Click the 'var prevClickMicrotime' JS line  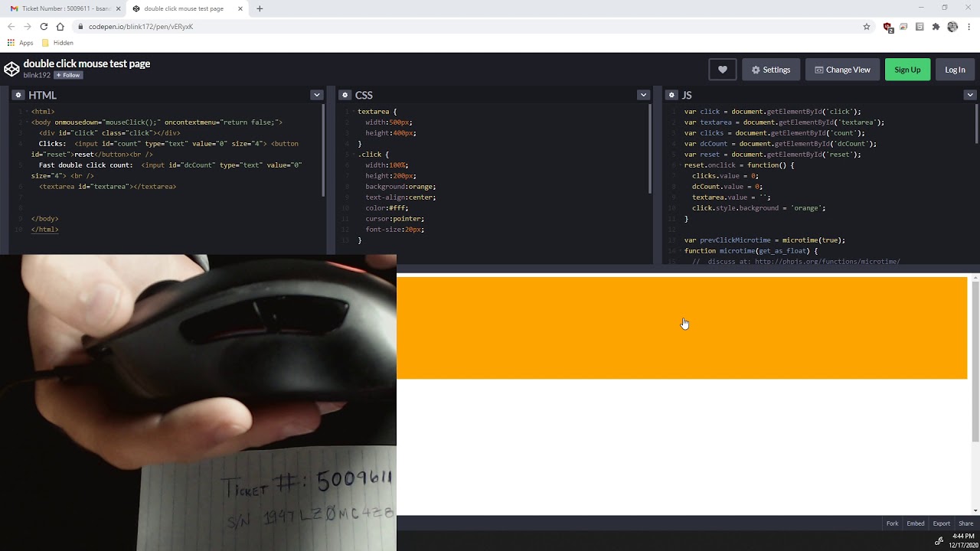click(764, 240)
